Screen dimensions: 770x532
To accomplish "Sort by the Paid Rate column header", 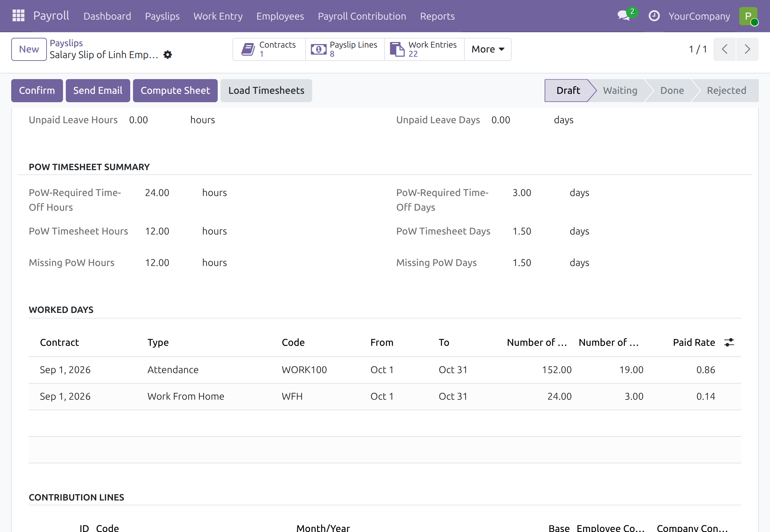I will 694,342.
